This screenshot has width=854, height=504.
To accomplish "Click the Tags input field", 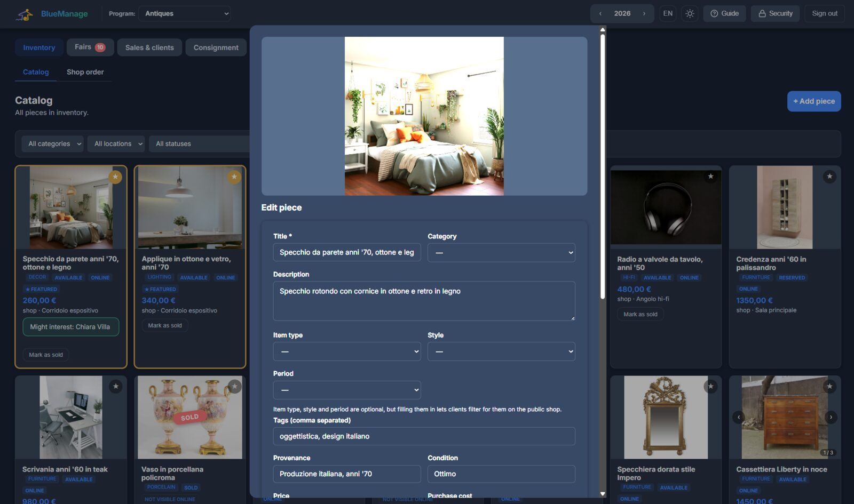I will click(x=424, y=436).
